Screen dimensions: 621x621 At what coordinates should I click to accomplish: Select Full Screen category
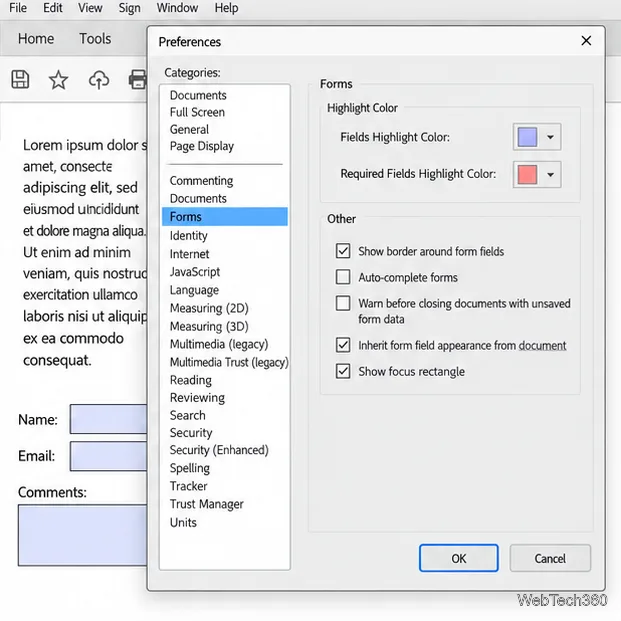tap(197, 112)
